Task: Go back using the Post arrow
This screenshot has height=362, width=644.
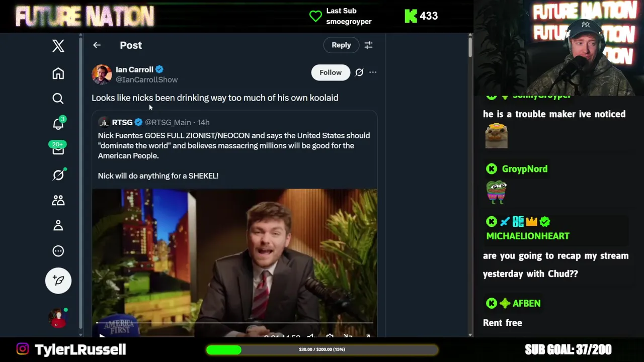Action: [97, 45]
